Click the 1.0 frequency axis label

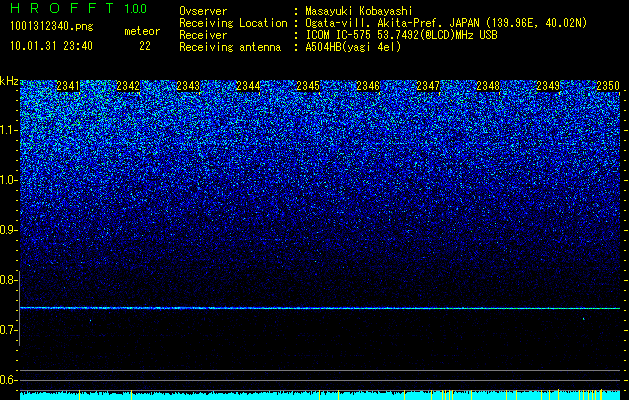pos(9,180)
